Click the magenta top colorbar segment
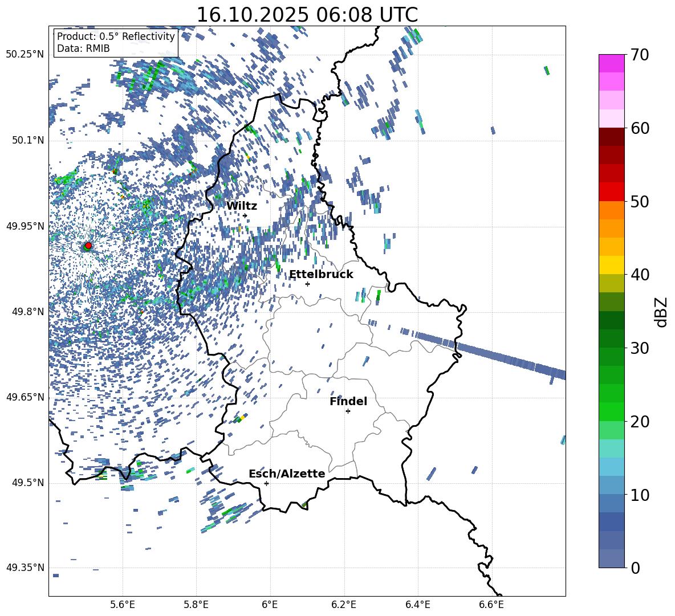675x616 pixels. (x=611, y=63)
